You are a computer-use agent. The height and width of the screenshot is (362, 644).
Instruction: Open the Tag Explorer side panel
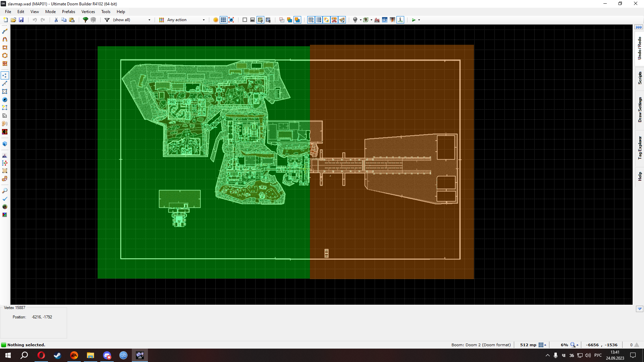click(640, 147)
